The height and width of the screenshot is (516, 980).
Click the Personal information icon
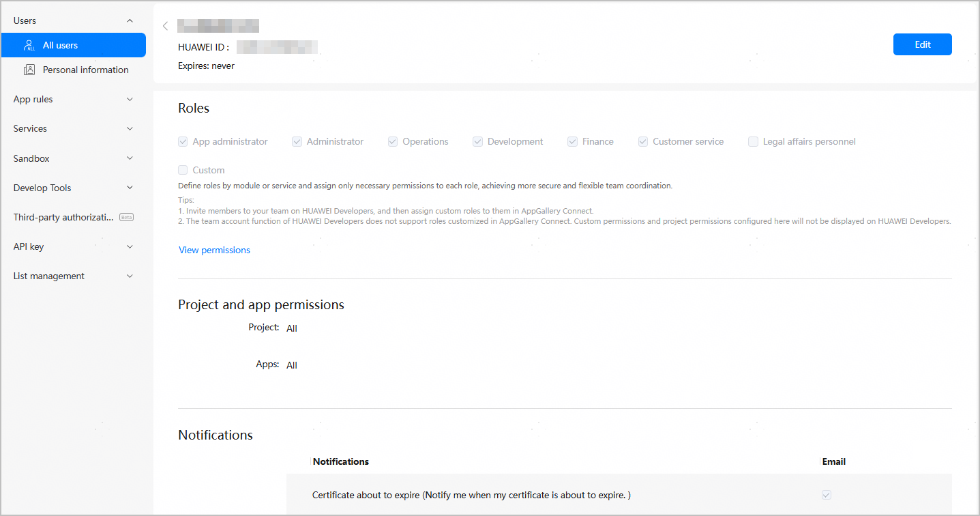[x=29, y=70]
